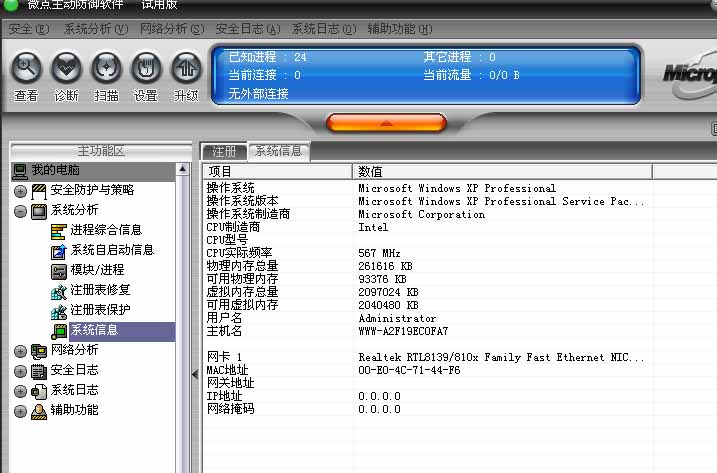Expand the 安全防护与策略 tree node
The height and width of the screenshot is (473, 717).
[20, 191]
